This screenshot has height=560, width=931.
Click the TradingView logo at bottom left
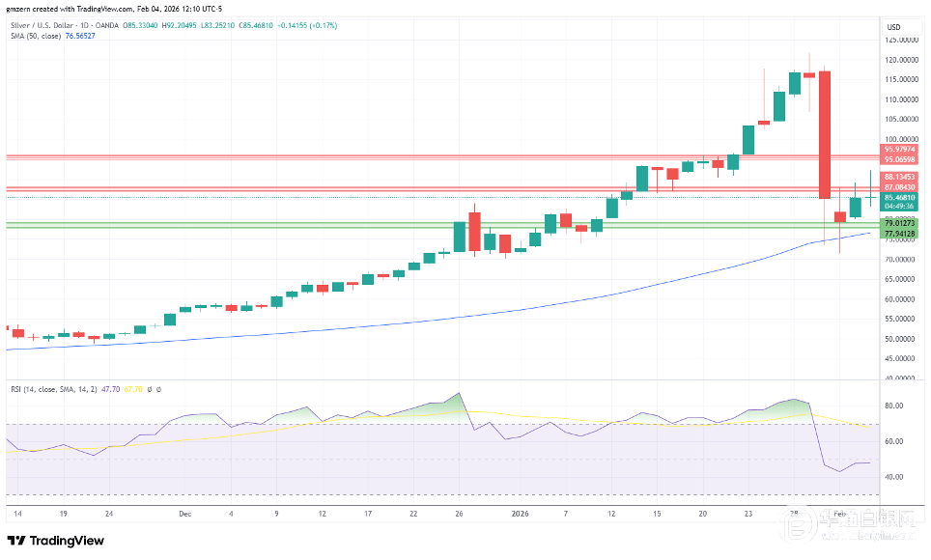click(56, 540)
